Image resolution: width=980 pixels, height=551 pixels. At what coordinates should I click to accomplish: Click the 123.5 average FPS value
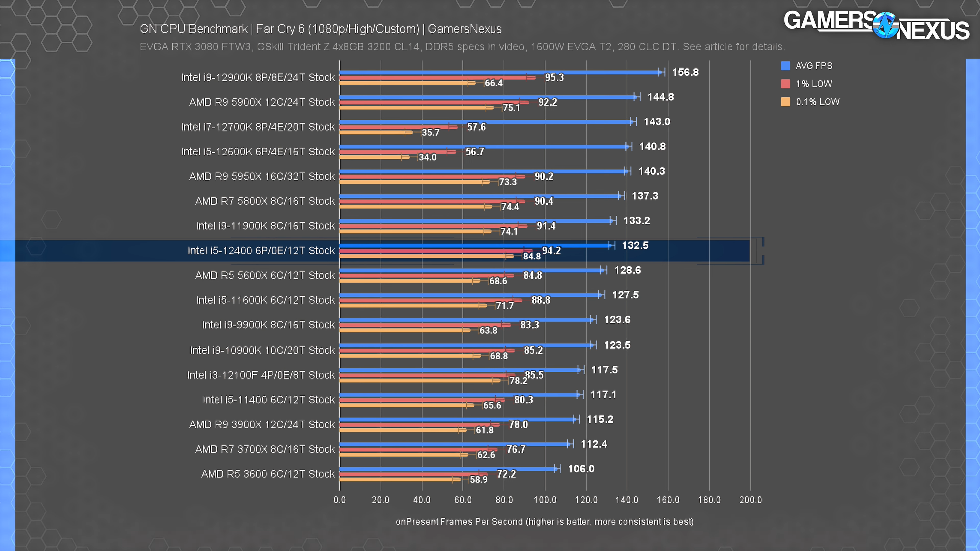pos(617,345)
